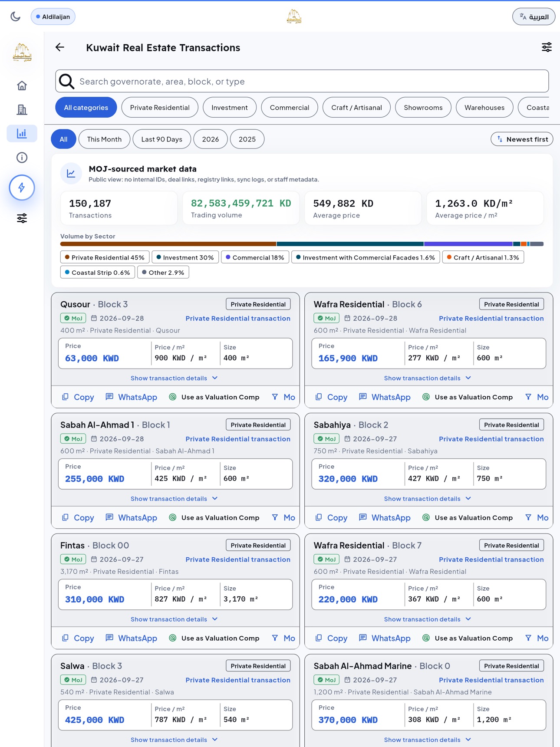
Task: Open the buildings icon in the sidebar
Action: [22, 109]
